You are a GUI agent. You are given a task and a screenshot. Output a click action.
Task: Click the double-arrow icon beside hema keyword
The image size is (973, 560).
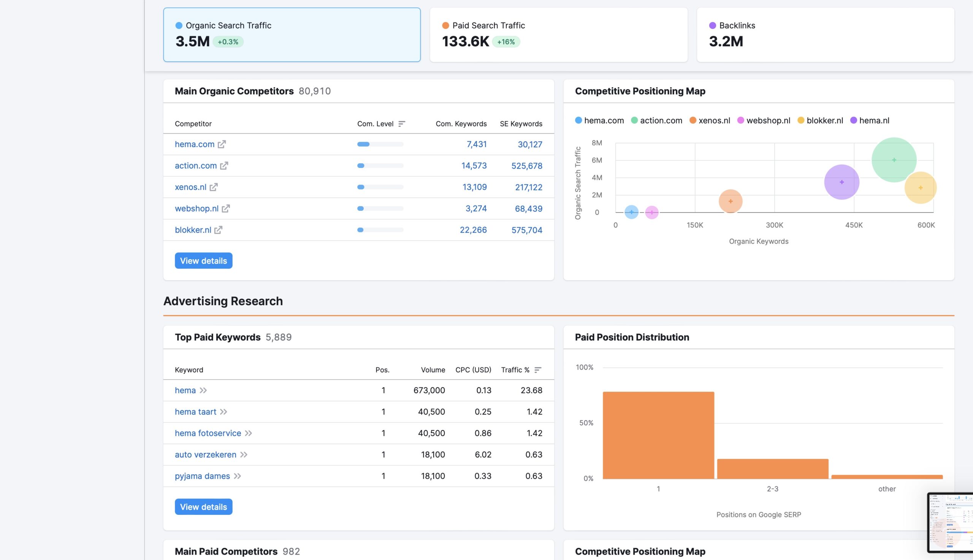pyautogui.click(x=203, y=391)
